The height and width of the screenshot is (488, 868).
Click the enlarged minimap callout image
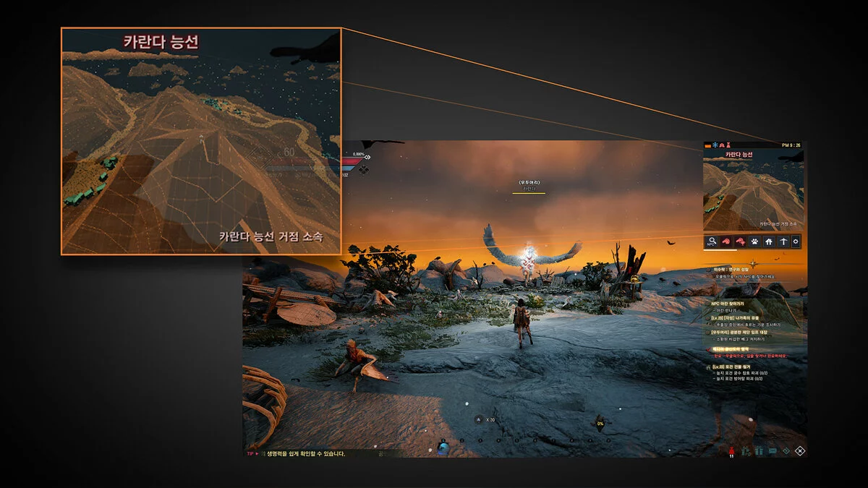201,141
